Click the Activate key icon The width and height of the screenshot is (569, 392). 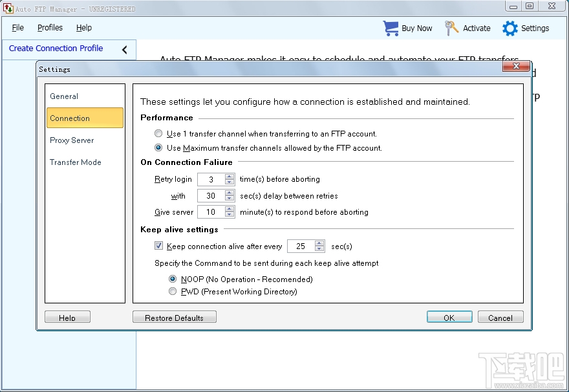pyautogui.click(x=451, y=28)
